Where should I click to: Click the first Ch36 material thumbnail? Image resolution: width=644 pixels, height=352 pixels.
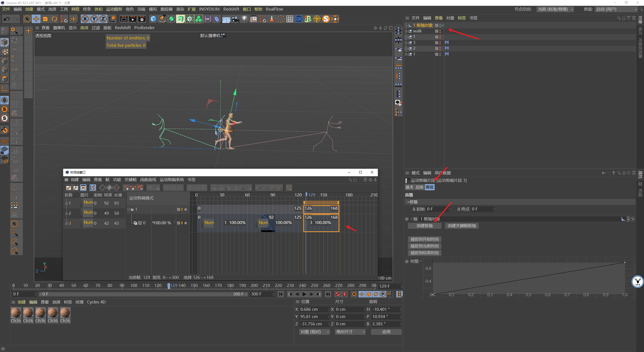[x=16, y=313]
